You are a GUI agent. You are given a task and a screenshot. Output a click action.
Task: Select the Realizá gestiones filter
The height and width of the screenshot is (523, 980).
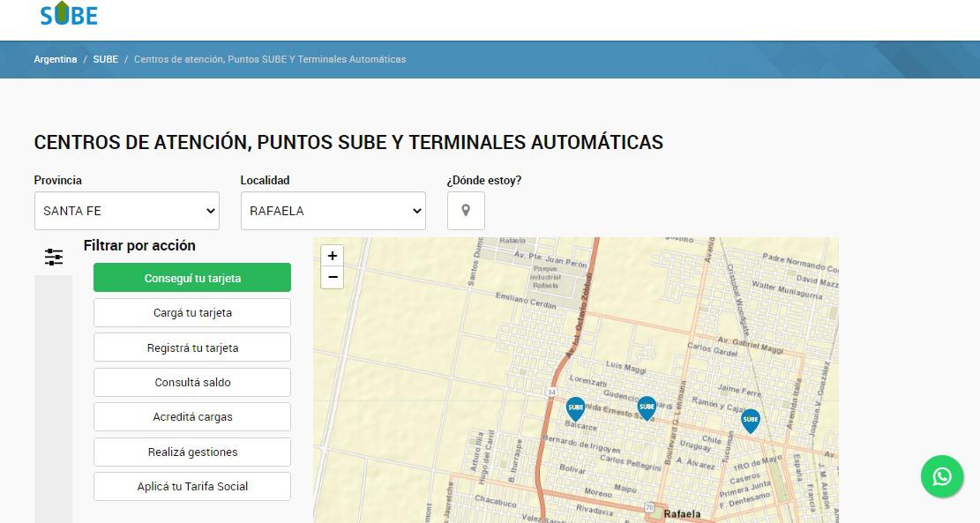click(x=192, y=452)
